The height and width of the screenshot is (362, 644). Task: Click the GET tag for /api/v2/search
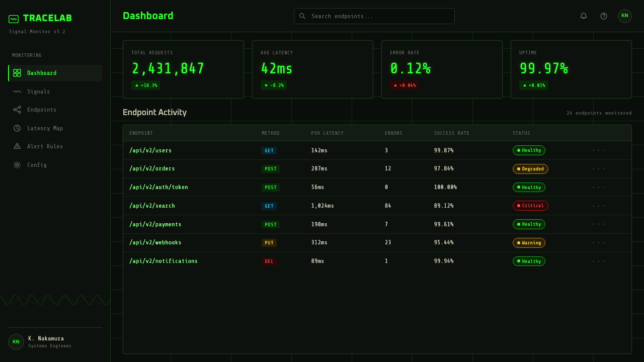269,206
